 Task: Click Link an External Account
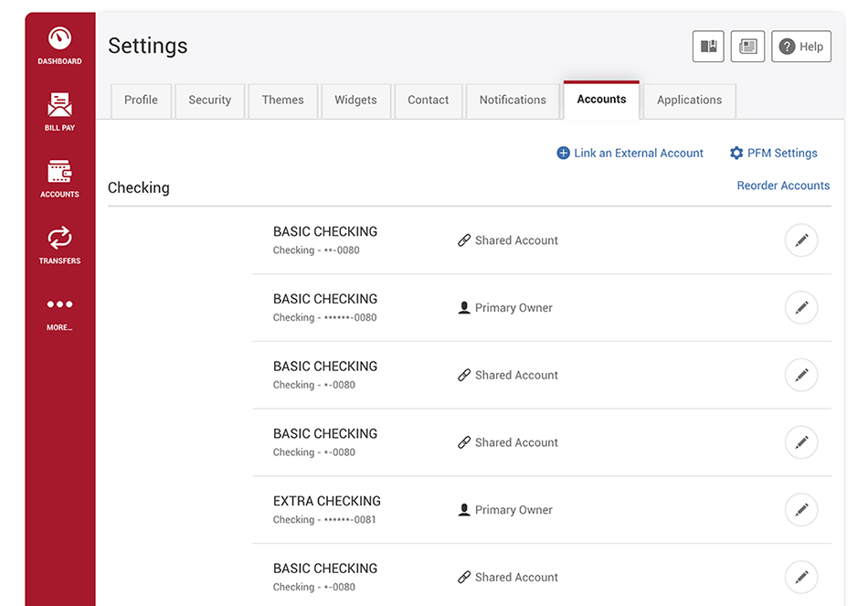[x=630, y=153]
